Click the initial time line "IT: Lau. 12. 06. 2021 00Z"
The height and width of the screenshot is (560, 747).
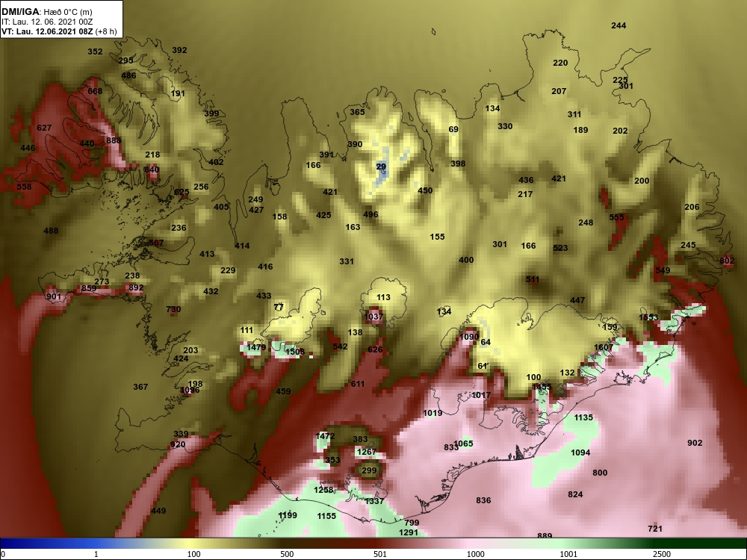click(x=46, y=22)
